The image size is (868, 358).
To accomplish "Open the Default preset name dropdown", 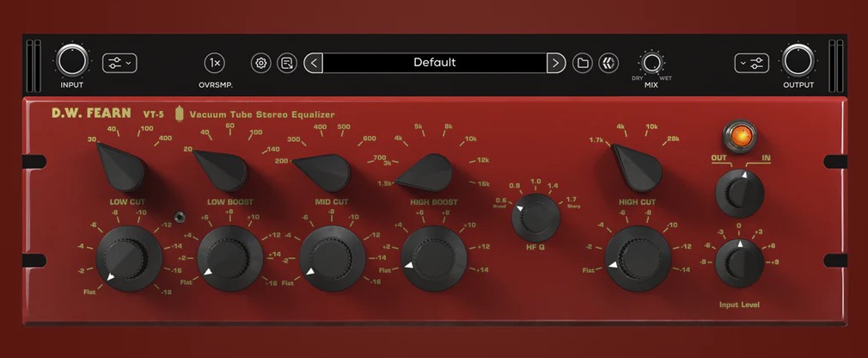I will point(435,63).
